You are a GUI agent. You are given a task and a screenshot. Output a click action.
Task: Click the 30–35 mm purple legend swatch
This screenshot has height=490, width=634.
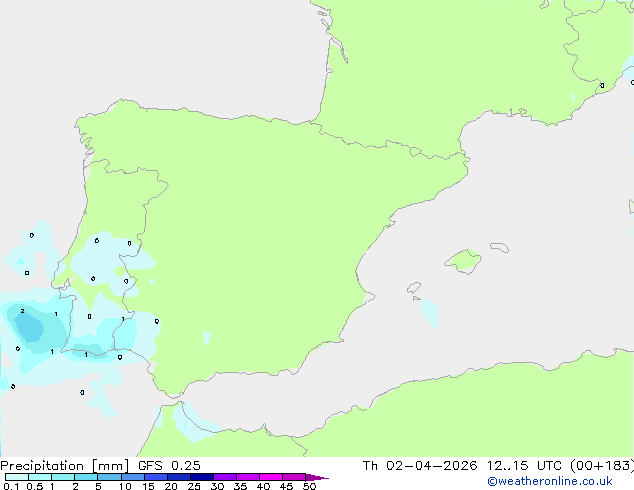pyautogui.click(x=225, y=477)
